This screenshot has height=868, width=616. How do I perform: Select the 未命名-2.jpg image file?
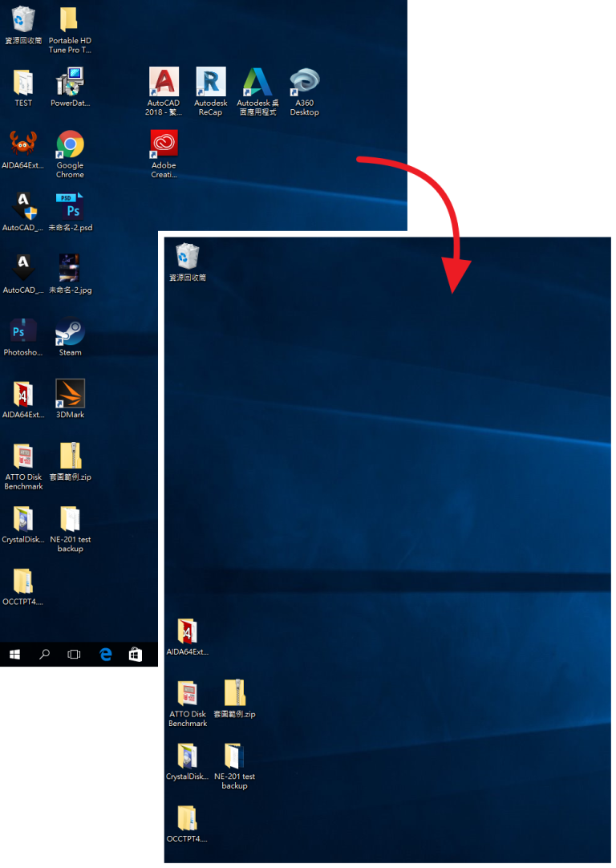70,270
